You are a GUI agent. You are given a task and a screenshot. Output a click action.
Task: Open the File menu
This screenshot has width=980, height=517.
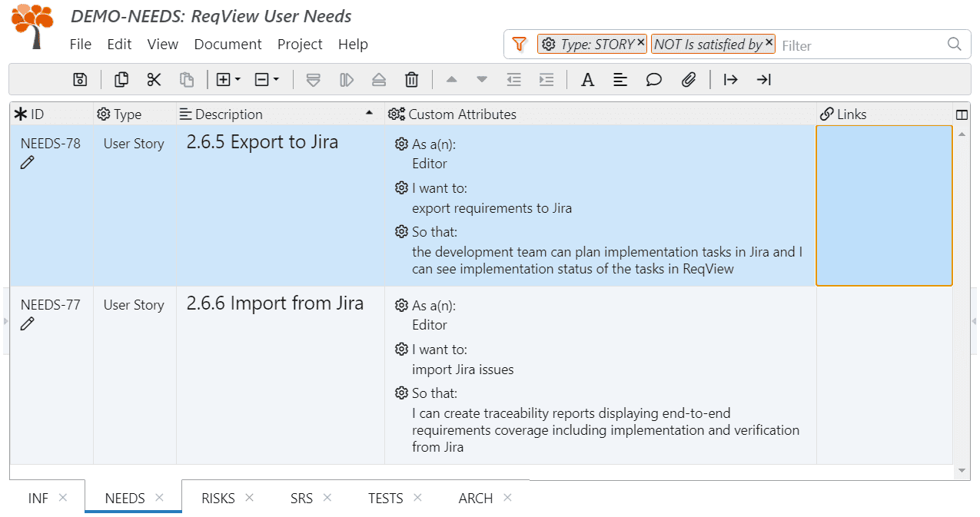[x=80, y=45]
